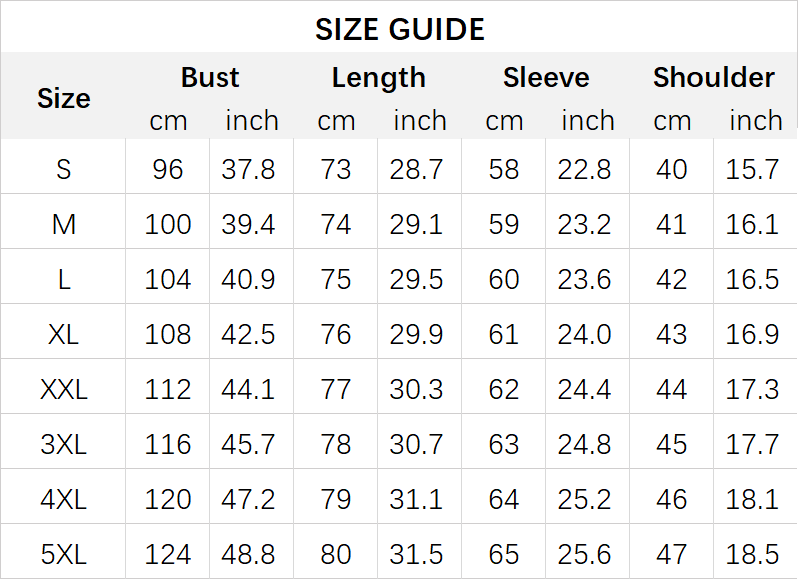This screenshot has width=798, height=579.
Task: Select the 3XL size row label
Action: (x=64, y=444)
